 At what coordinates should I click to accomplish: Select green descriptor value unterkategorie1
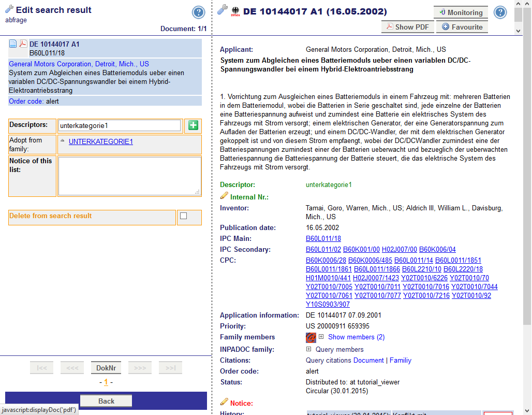[329, 185]
